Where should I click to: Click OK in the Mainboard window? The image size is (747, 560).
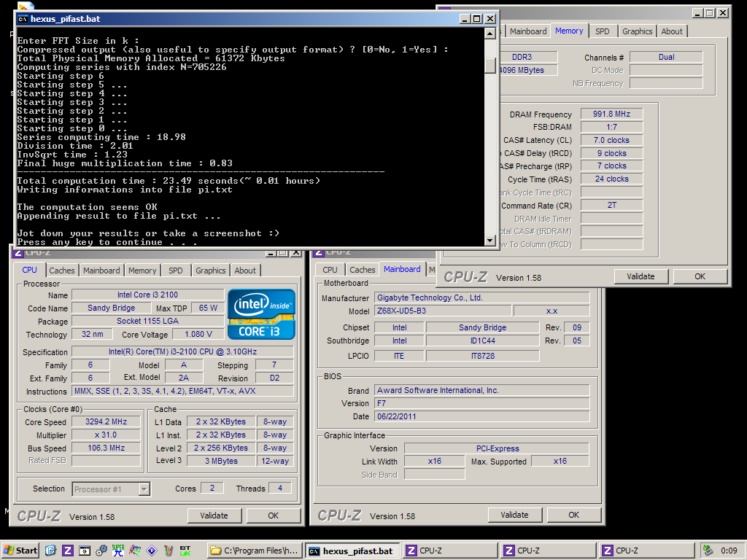pos(573,515)
